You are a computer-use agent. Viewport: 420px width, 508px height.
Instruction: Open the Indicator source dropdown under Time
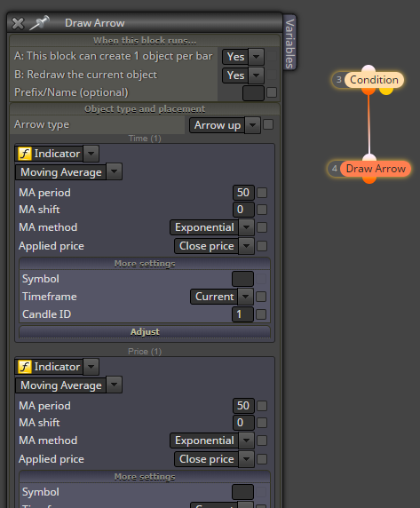[x=91, y=154]
